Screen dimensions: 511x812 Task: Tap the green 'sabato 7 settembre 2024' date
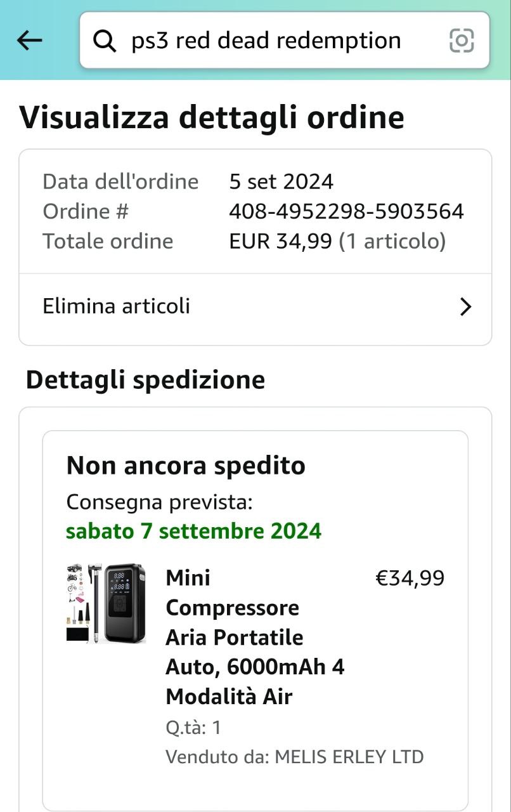click(194, 530)
